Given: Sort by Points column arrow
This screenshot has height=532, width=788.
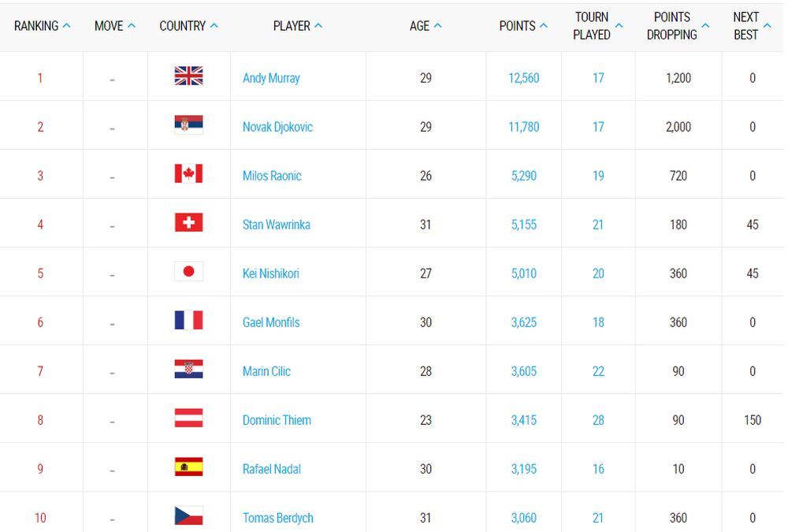Looking at the screenshot, I should coord(544,26).
